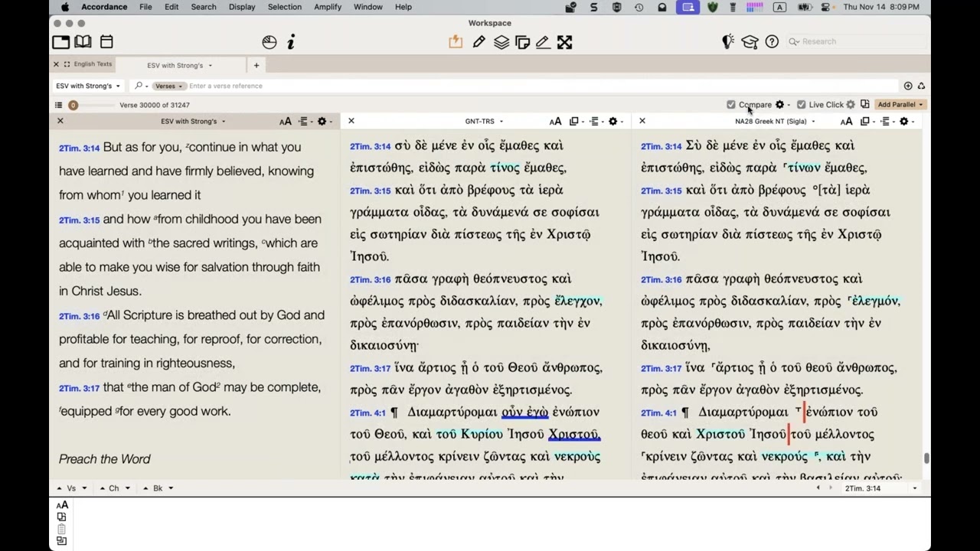Open the stacked layers icon in toolbar

501,43
